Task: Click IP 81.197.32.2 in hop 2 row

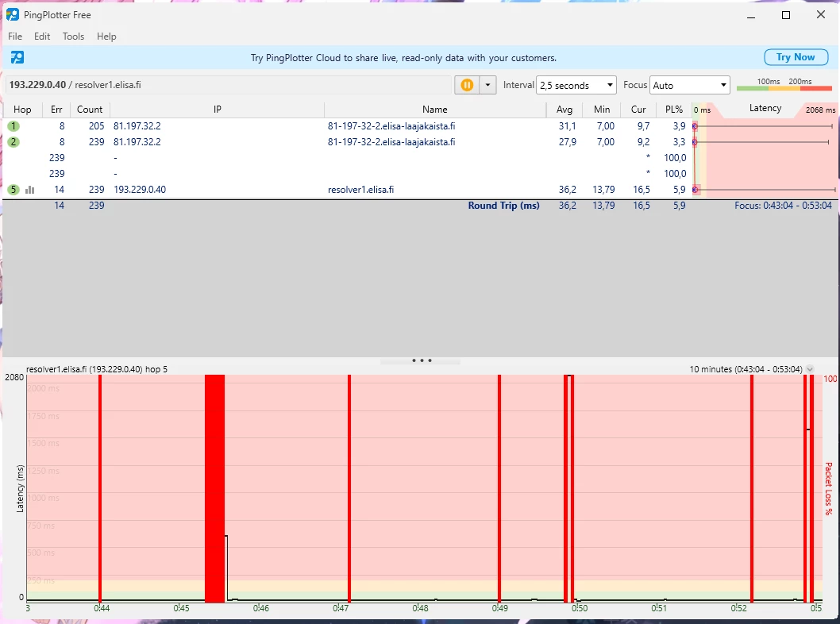Action: pos(137,142)
